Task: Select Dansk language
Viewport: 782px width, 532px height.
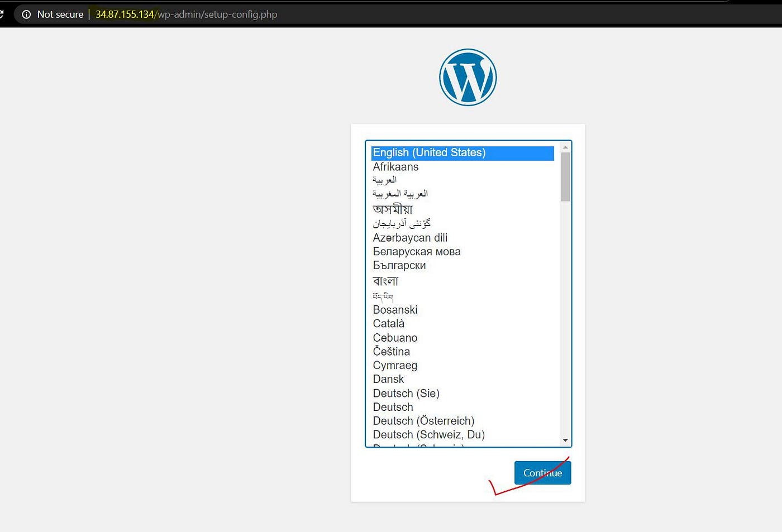Action: click(462, 380)
